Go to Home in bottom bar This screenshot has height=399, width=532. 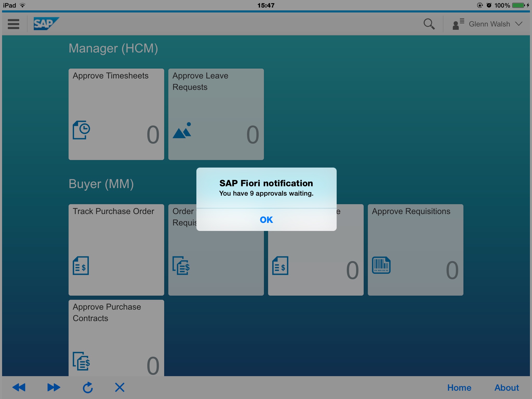[459, 388]
